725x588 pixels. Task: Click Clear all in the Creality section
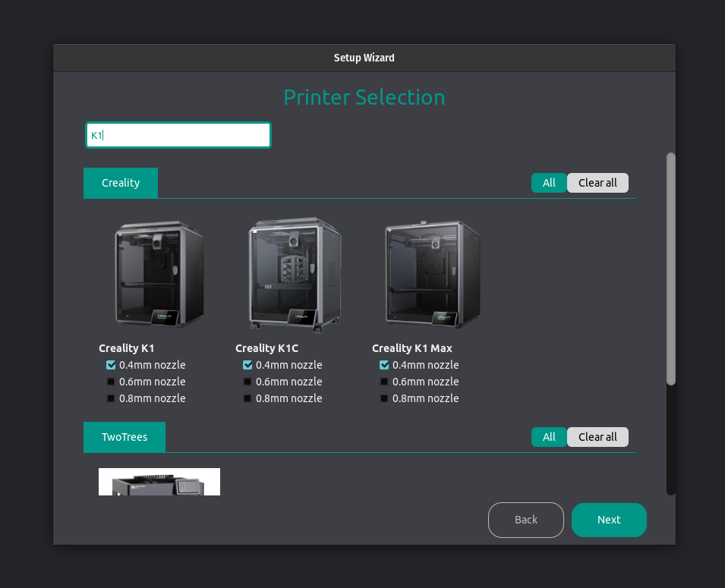(597, 183)
